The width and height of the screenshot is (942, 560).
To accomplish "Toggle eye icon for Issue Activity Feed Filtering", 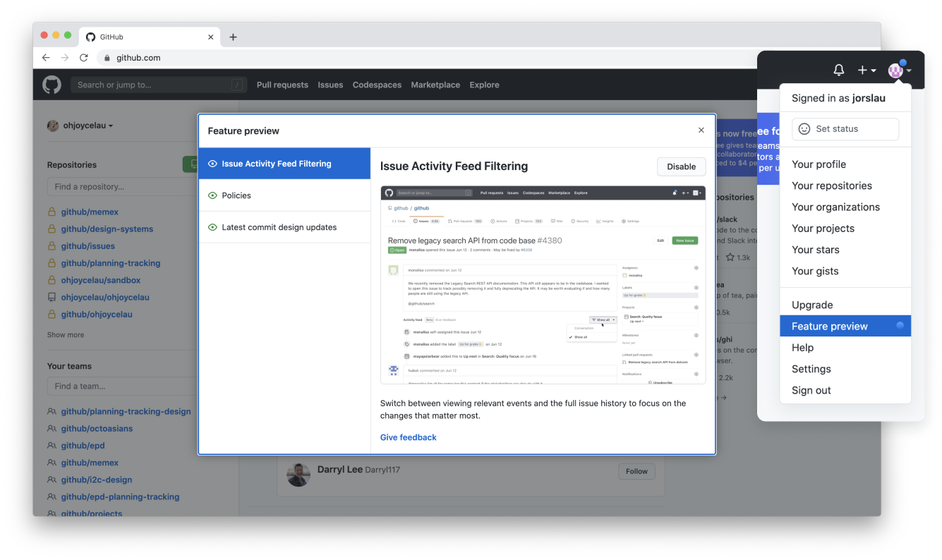I will [212, 164].
